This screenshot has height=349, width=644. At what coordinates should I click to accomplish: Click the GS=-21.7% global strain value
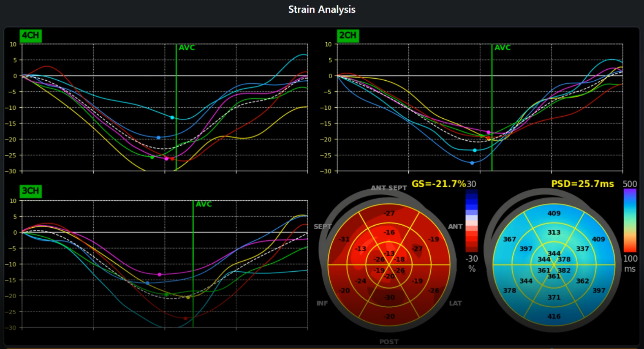(438, 184)
